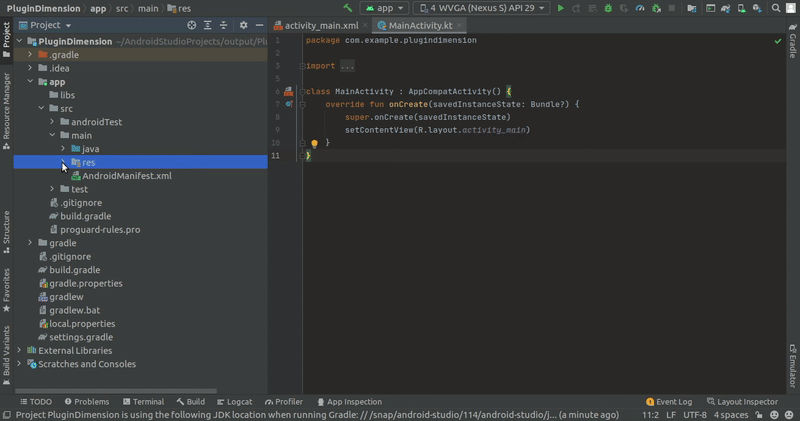
Task: Click the Stop square icon in toolbar
Action: pyautogui.click(x=672, y=8)
